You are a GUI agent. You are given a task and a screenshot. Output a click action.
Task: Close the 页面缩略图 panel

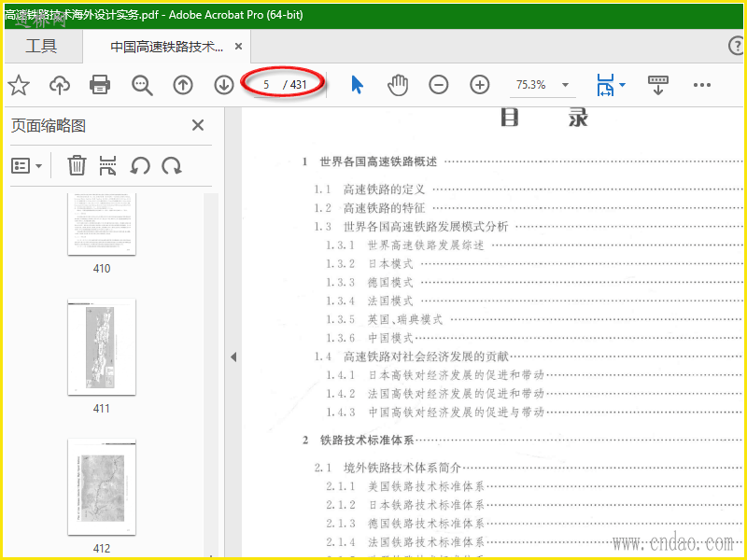click(198, 125)
